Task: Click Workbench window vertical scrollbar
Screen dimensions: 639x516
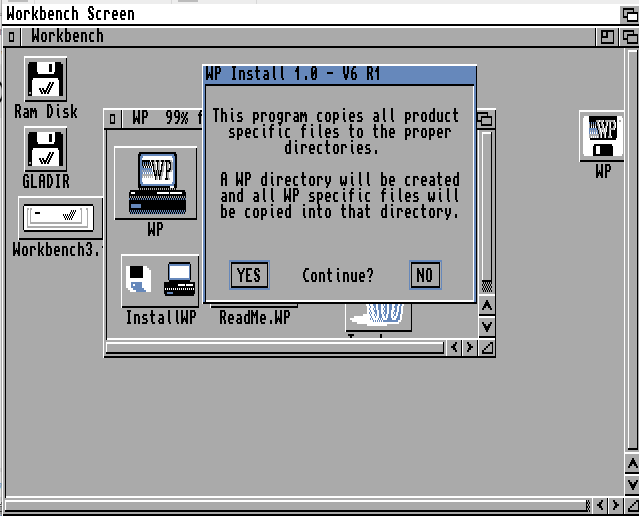Action: tap(632, 249)
